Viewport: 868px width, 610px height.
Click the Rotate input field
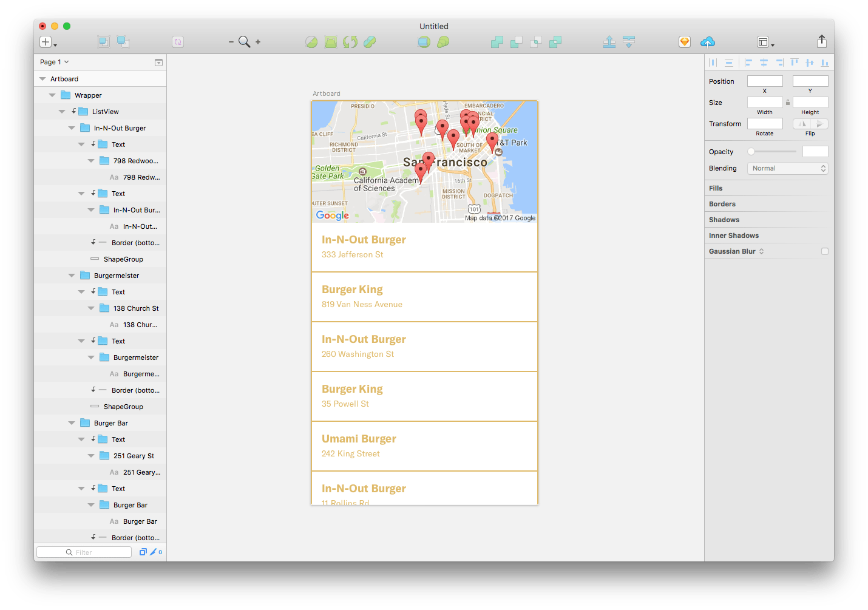click(765, 124)
